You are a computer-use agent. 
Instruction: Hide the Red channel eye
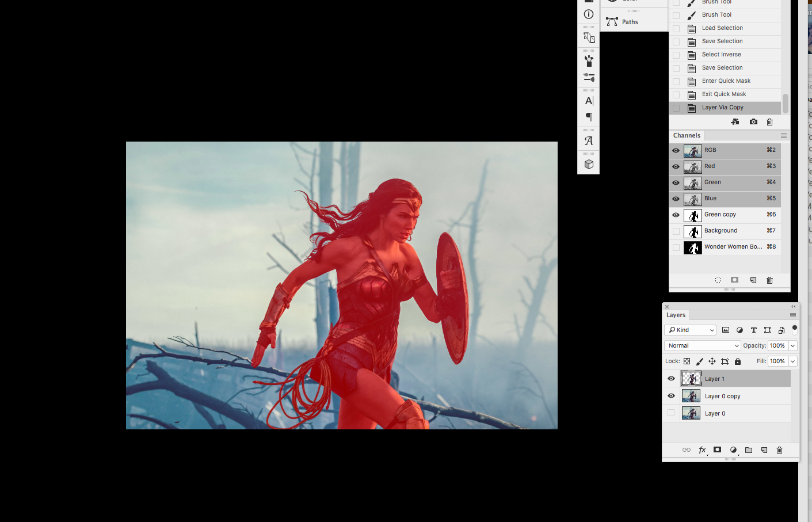point(676,166)
